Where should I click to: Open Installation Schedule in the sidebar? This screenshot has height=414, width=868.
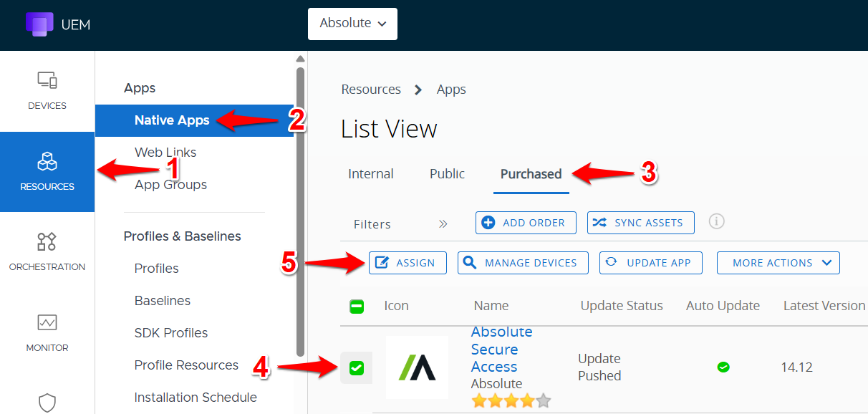coord(196,398)
